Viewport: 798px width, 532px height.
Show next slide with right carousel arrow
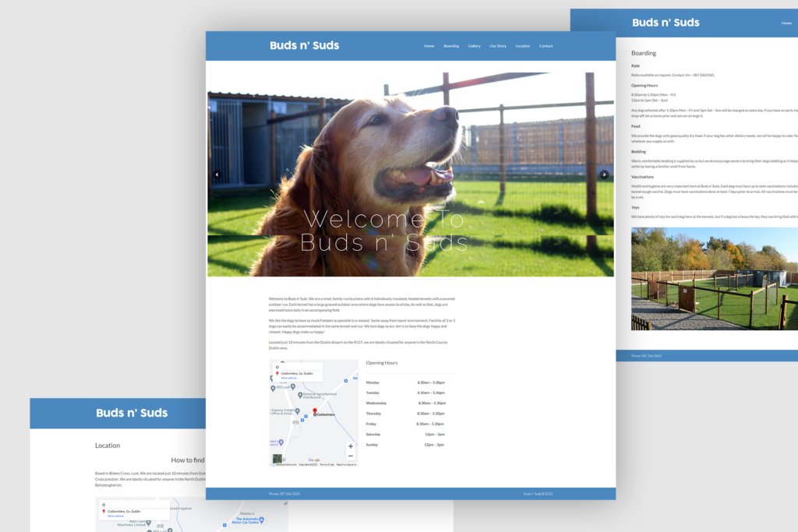[x=604, y=174]
